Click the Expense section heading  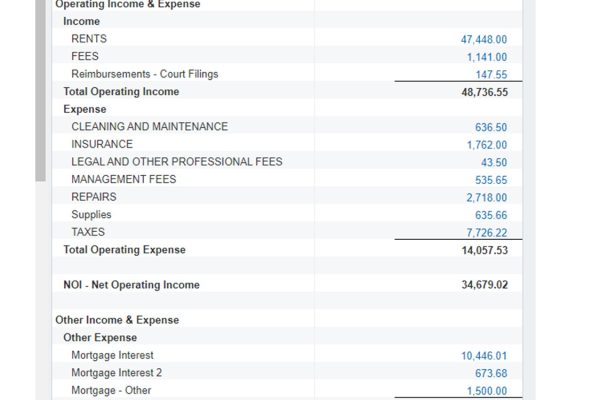tap(85, 109)
